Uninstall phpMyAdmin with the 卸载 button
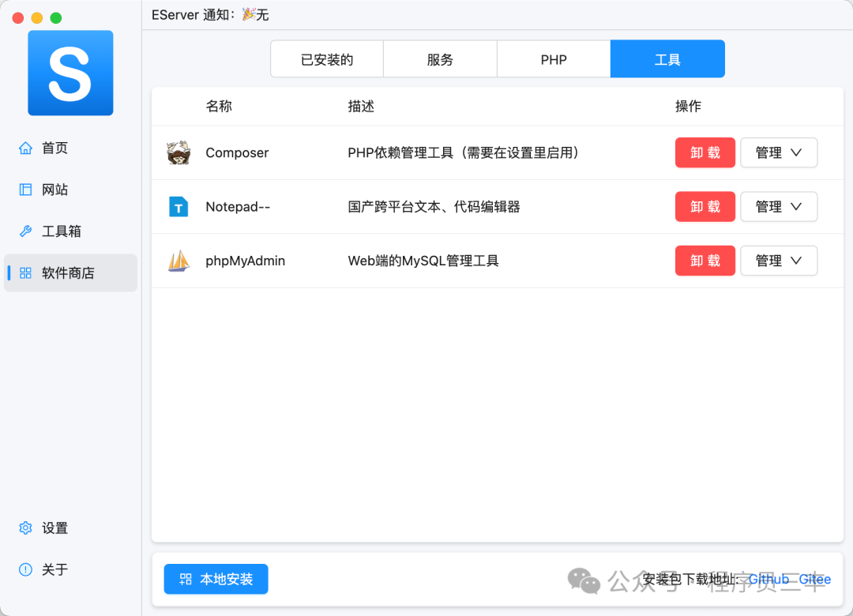The height and width of the screenshot is (616, 853). pos(705,261)
